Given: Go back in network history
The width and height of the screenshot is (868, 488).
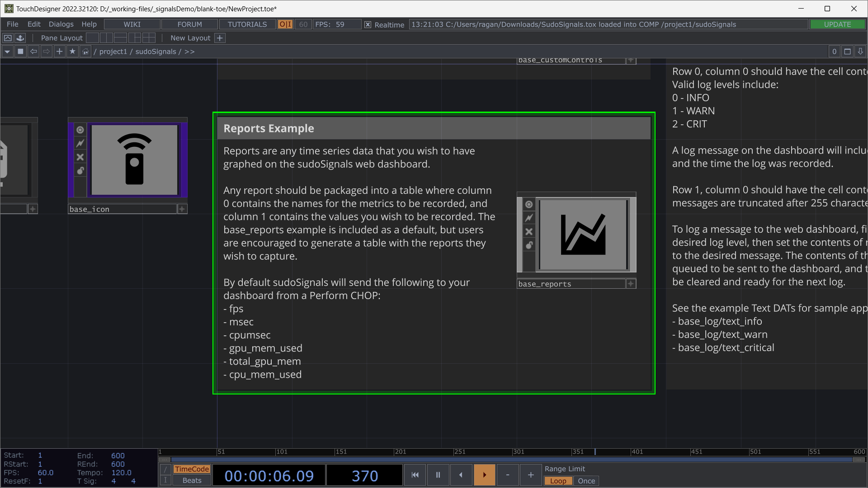Looking at the screenshot, I should pyautogui.click(x=33, y=52).
